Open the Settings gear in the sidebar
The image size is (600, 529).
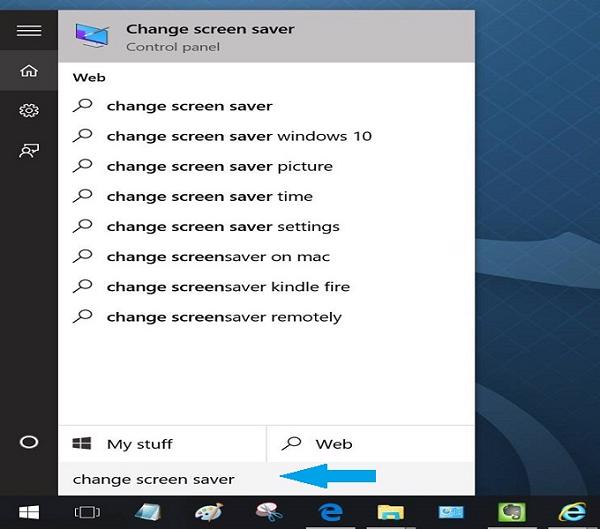tap(29, 111)
